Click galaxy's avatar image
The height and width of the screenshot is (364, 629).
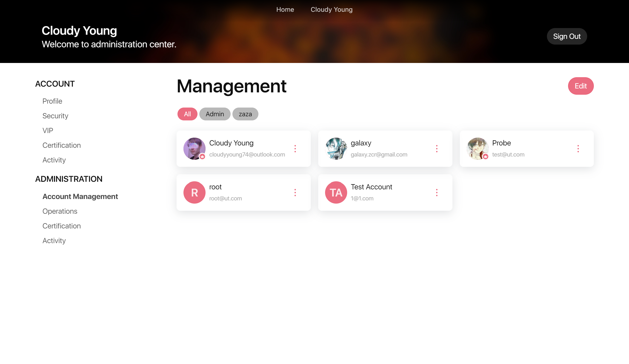click(336, 149)
